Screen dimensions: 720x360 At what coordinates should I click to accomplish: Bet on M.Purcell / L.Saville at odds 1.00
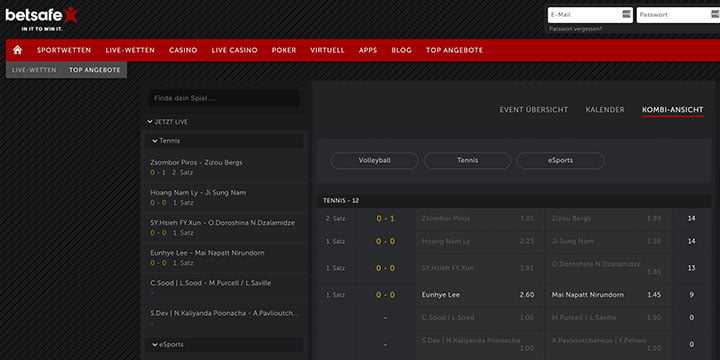point(608,317)
